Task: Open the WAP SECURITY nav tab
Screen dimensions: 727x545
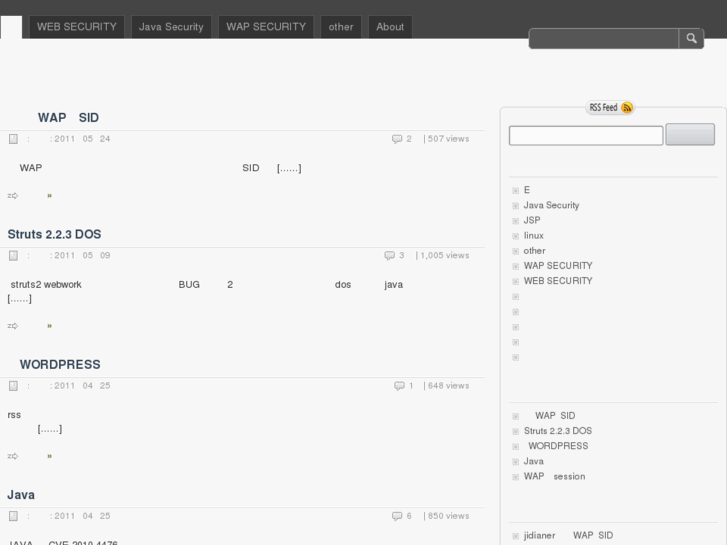Action: tap(266, 27)
